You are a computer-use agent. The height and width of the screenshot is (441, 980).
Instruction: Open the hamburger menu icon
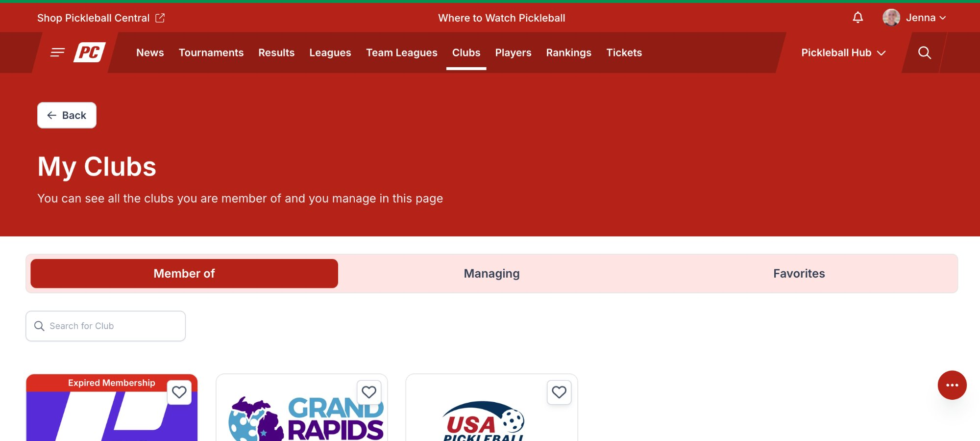point(57,52)
